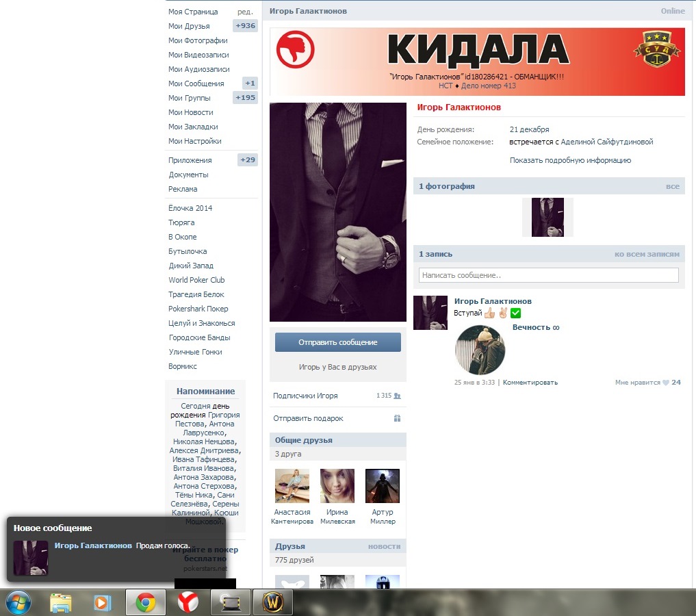Click the КИДАЛА warning banner
This screenshot has height=616, width=696.
[477, 62]
